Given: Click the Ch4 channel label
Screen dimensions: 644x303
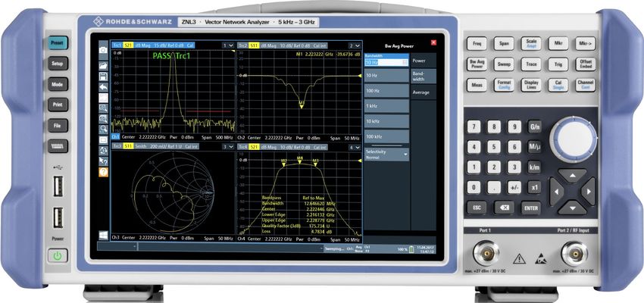Looking at the screenshot, I should coord(242,239).
